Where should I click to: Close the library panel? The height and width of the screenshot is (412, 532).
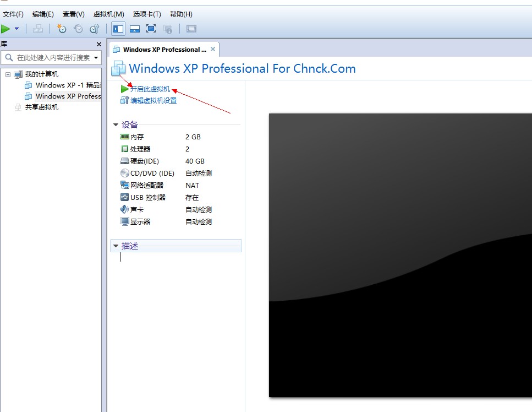point(99,44)
